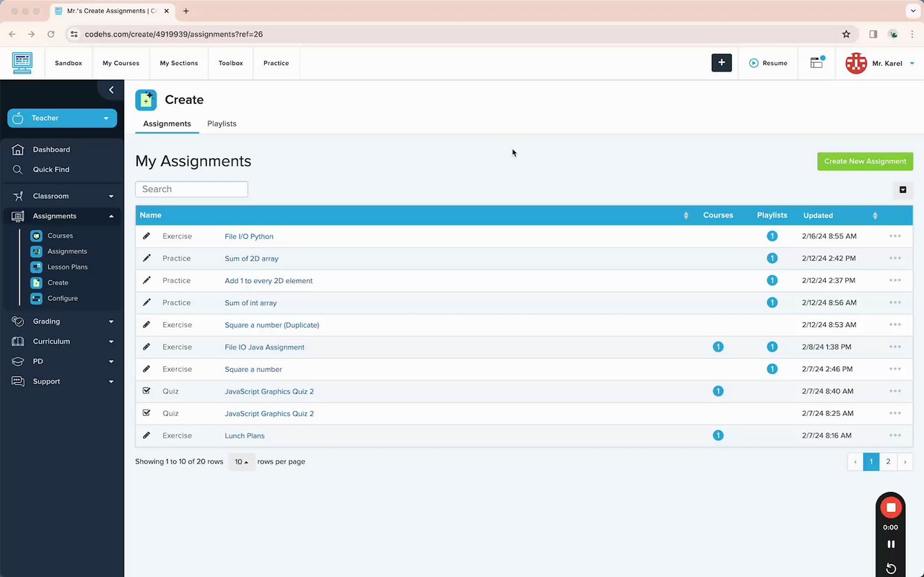The width and height of the screenshot is (924, 577).
Task: Click the Courses sub-item icon in sidebar
Action: [36, 235]
